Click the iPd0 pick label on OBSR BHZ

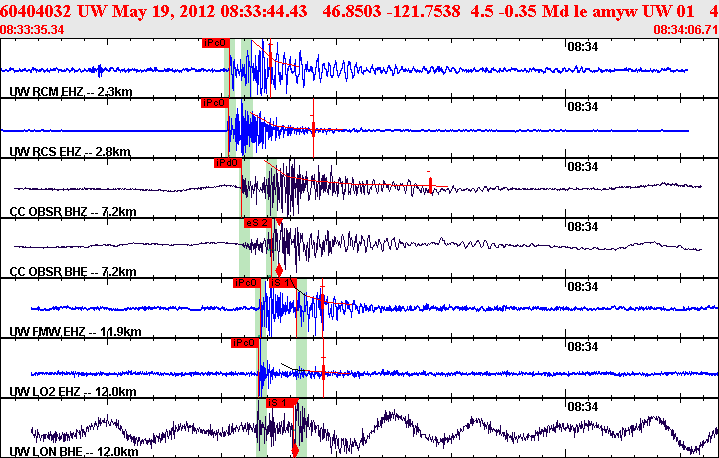point(227,163)
